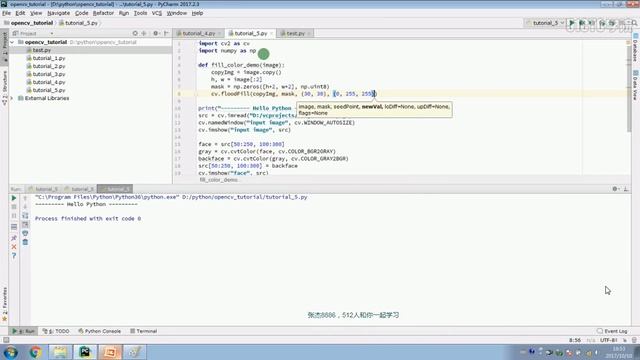
Task: Open PyCharm icon in Windows taskbar
Action: pos(85,352)
